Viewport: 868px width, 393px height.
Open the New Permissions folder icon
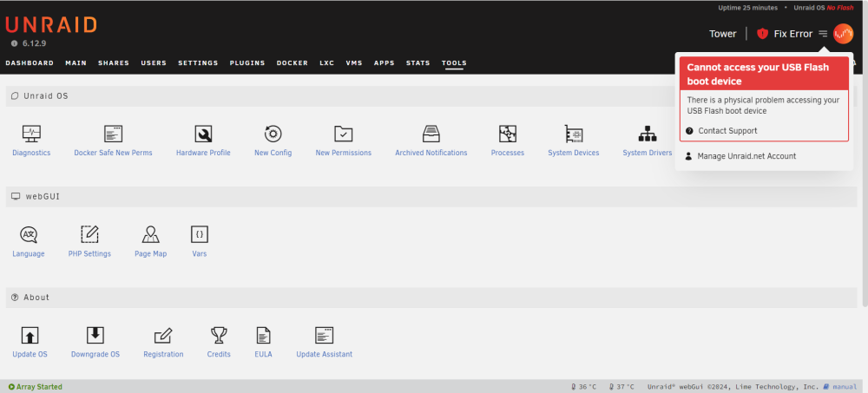343,134
